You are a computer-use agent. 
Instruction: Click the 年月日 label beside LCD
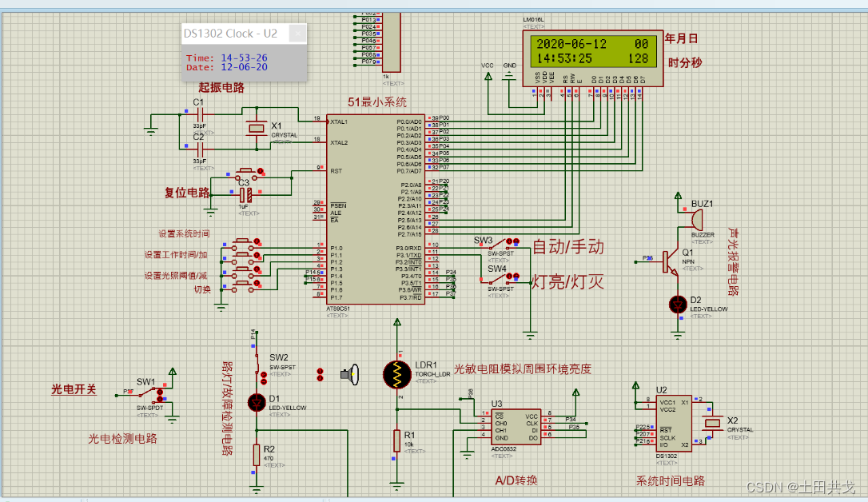[682, 38]
